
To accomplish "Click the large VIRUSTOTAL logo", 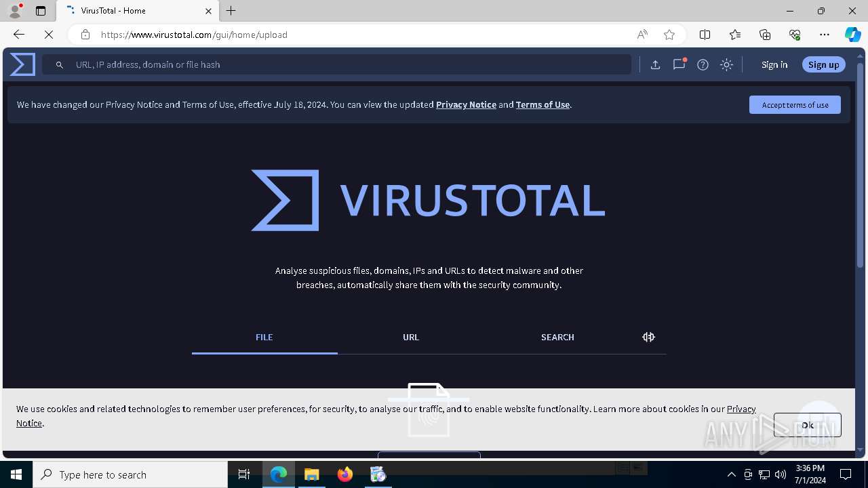I will (x=428, y=200).
